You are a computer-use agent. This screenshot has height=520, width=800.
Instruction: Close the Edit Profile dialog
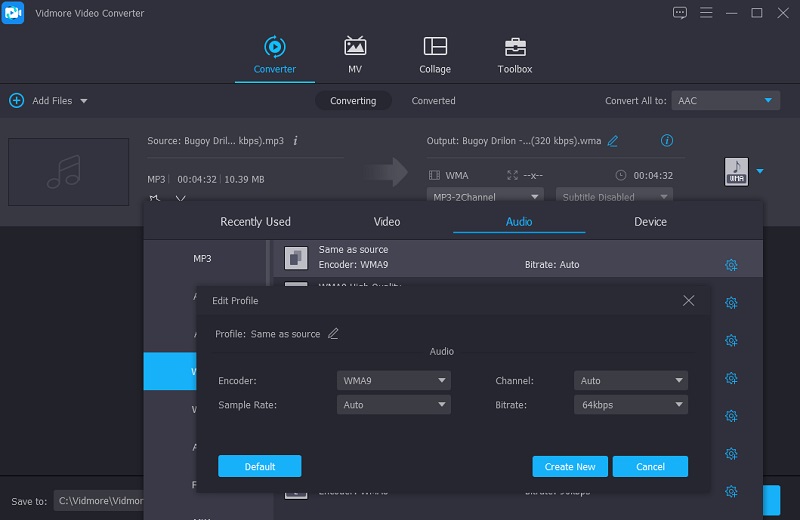(x=688, y=300)
